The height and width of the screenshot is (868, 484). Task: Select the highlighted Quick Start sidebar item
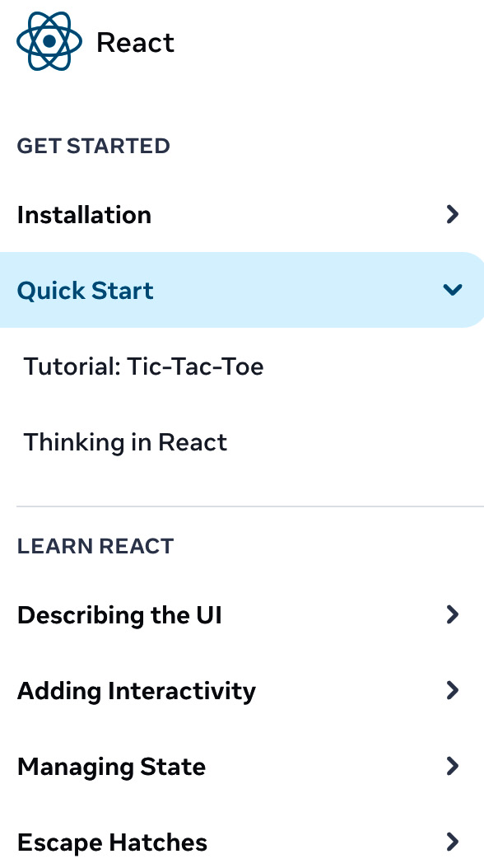coord(85,291)
